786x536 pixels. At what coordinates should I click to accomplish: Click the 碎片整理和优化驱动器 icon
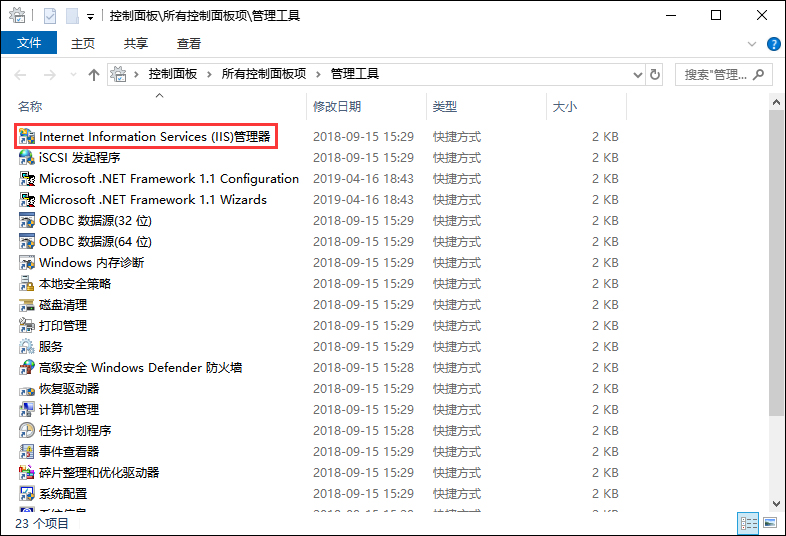click(x=27, y=473)
